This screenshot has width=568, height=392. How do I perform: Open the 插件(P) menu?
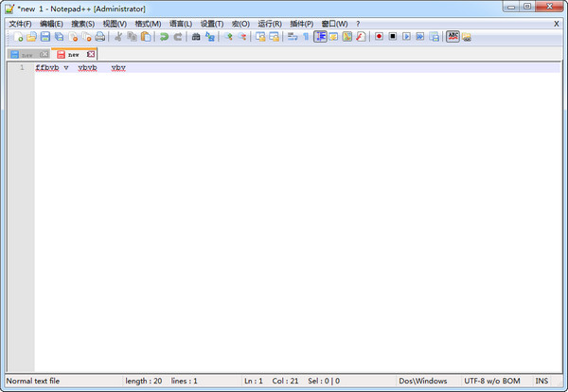pos(302,23)
